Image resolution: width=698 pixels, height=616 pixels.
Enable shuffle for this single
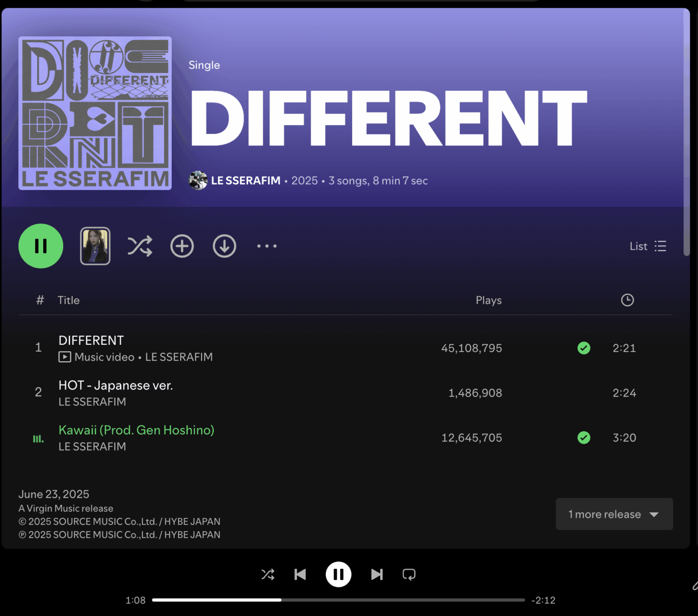[x=140, y=246]
